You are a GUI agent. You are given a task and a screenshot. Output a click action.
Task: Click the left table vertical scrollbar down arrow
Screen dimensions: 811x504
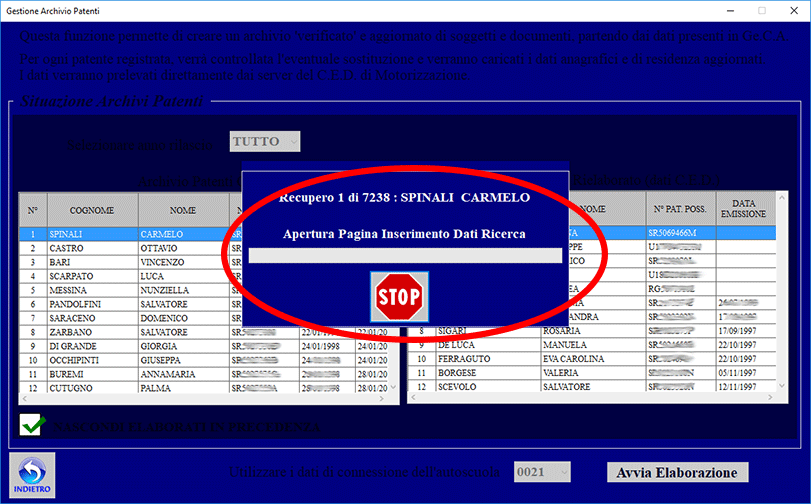[393, 387]
